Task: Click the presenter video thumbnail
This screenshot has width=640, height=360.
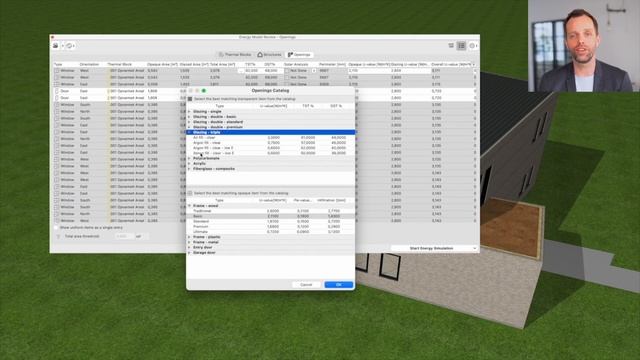Action: (x=584, y=46)
